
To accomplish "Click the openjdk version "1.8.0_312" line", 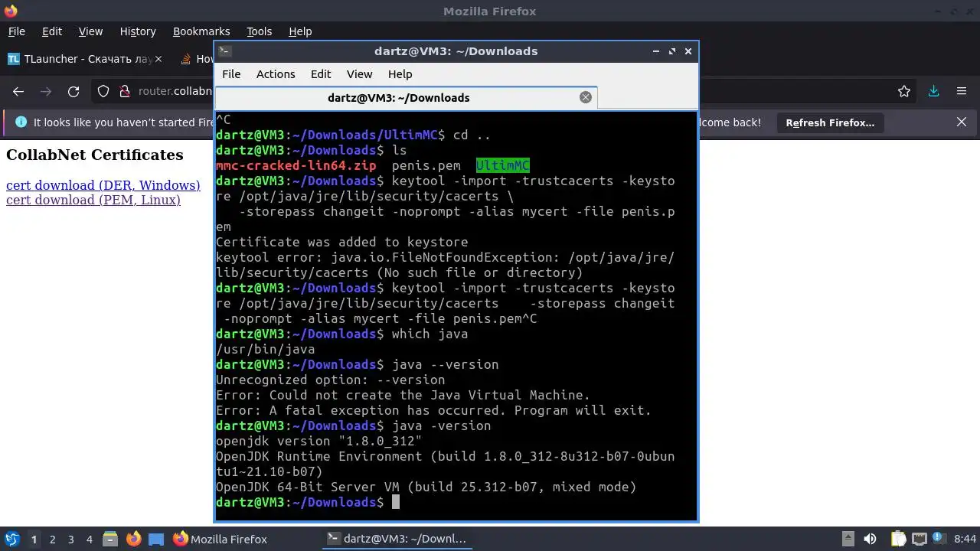I will tap(318, 441).
